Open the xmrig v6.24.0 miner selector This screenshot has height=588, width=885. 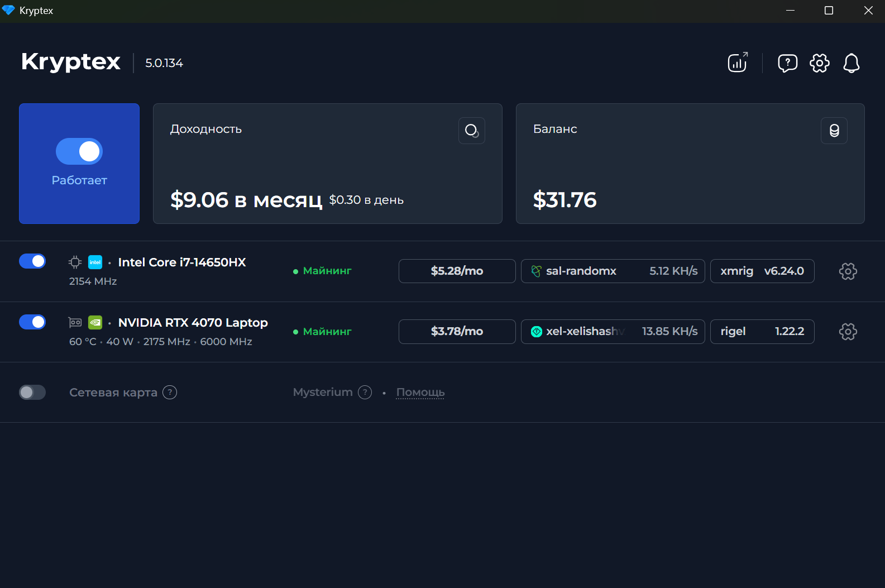pyautogui.click(x=762, y=271)
